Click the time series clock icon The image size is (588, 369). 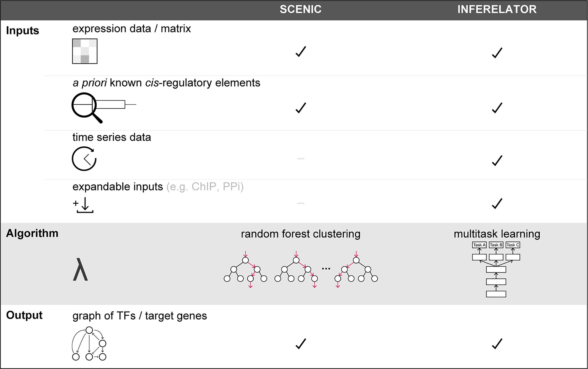pos(84,159)
